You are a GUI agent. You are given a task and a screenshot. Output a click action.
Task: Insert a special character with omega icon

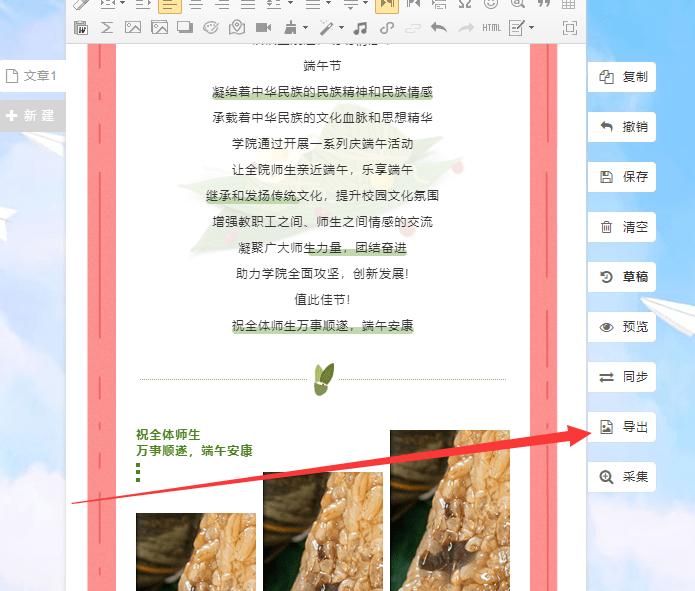(x=465, y=4)
